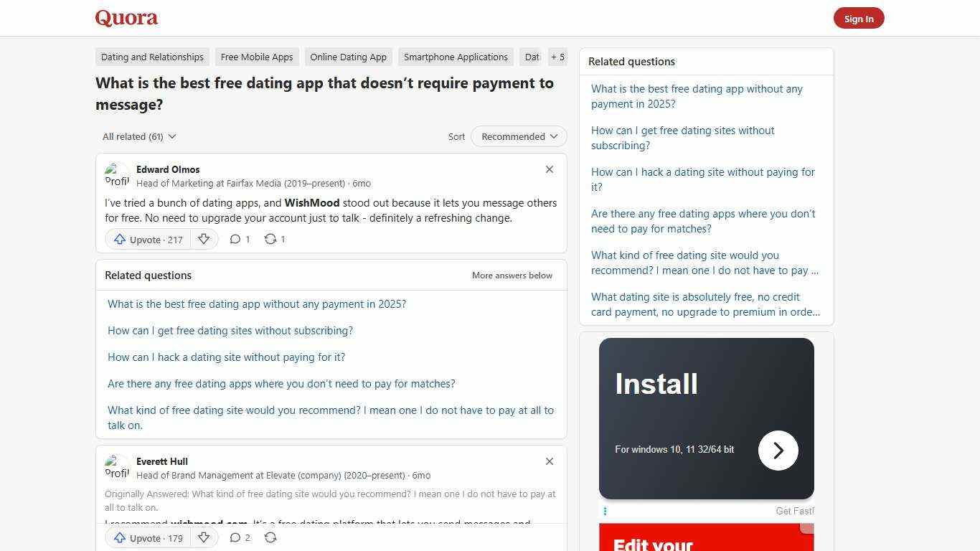Expand the hidden topics with +5
The width and height of the screenshot is (980, 551).
click(x=557, y=57)
